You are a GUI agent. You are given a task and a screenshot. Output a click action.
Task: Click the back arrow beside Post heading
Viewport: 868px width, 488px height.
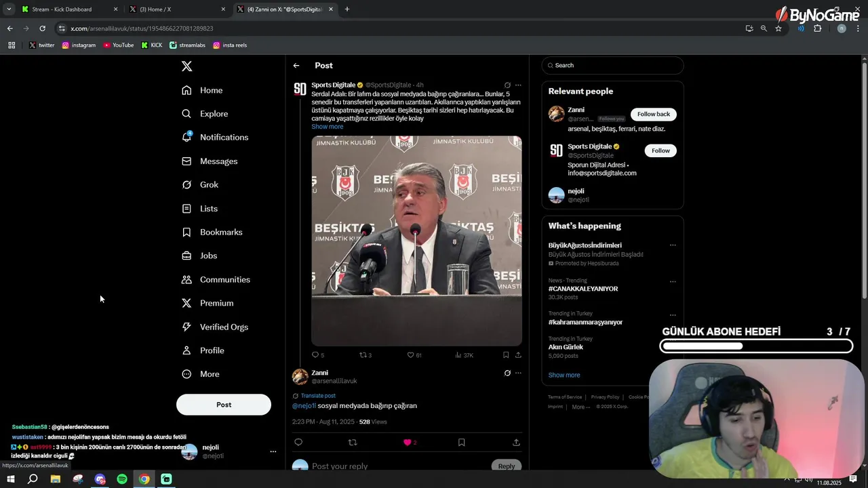click(296, 66)
